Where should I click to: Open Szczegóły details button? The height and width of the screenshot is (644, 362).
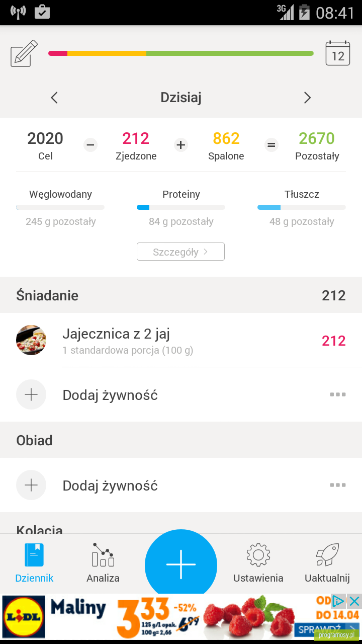tap(180, 252)
